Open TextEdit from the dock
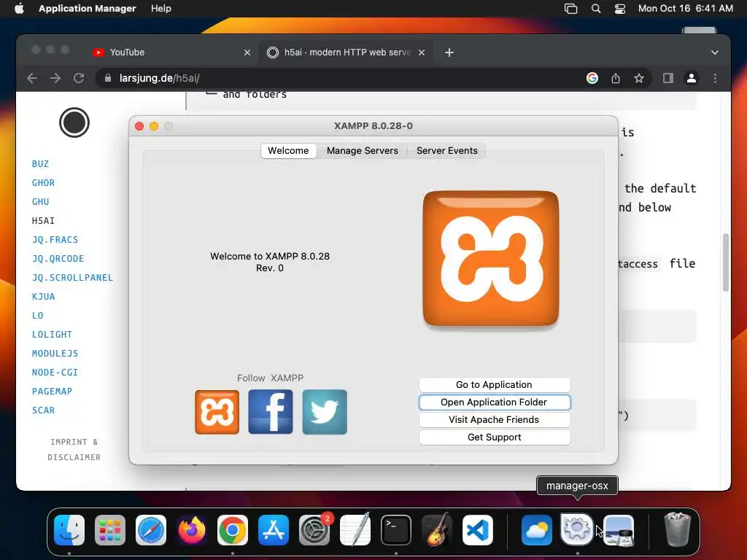This screenshot has width=747, height=560. [x=355, y=530]
